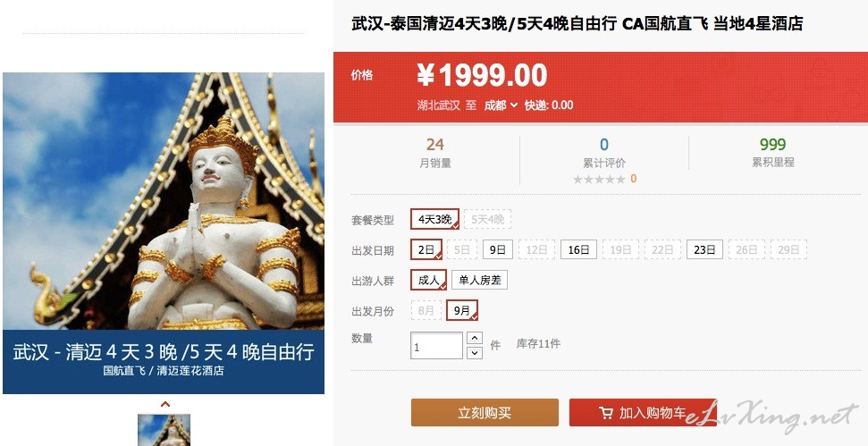Click the shopping cart icon

point(605,413)
